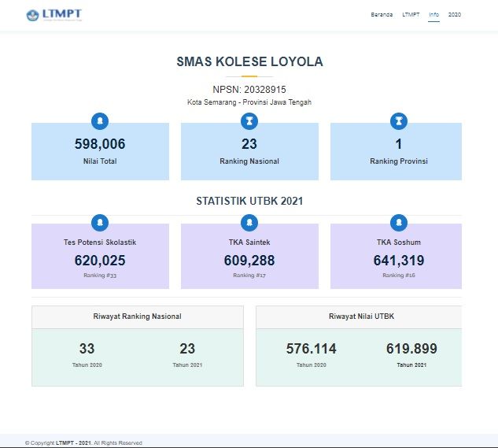498x448 pixels.
Task: Click the Ranking #17 text
Action: (249, 276)
